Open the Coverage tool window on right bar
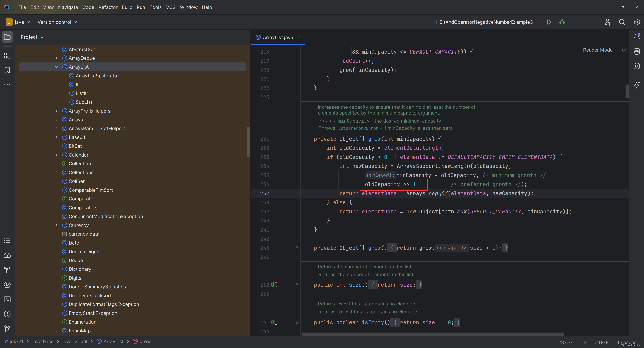Viewport: 644px width, 348px height. click(x=637, y=66)
